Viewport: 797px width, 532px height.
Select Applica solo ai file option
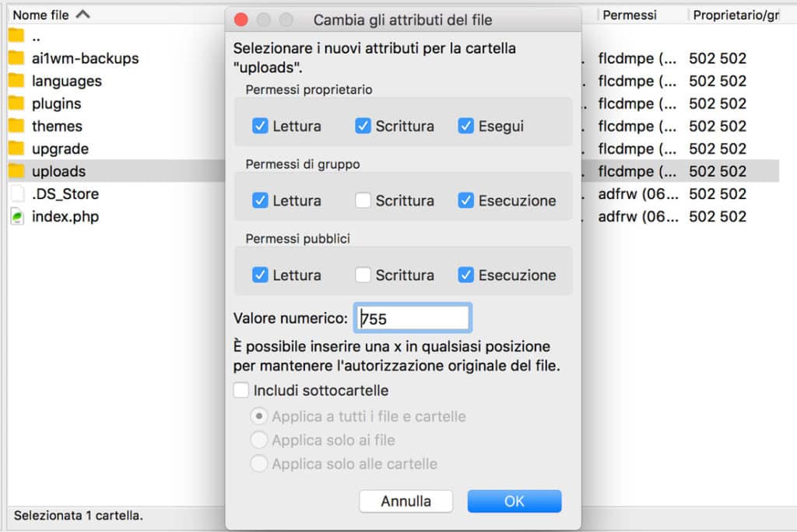[259, 440]
